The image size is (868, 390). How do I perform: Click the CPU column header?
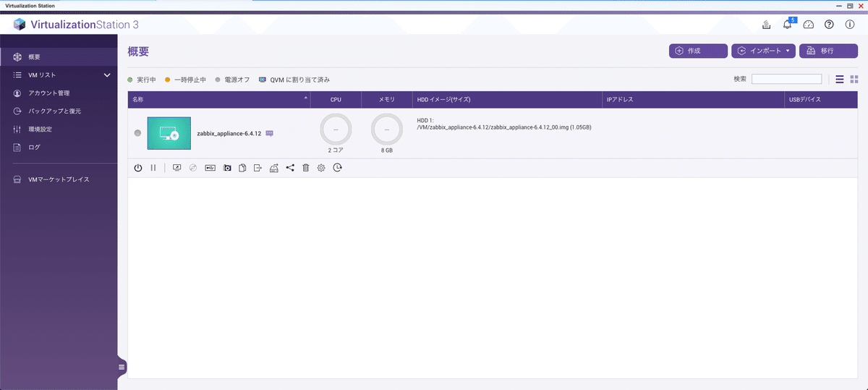click(336, 99)
